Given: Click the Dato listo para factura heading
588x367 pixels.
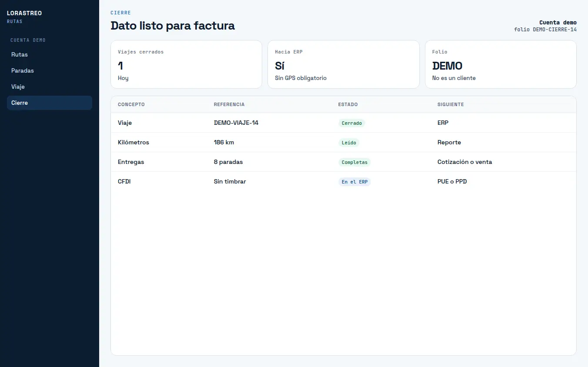Looking at the screenshot, I should 173,26.
